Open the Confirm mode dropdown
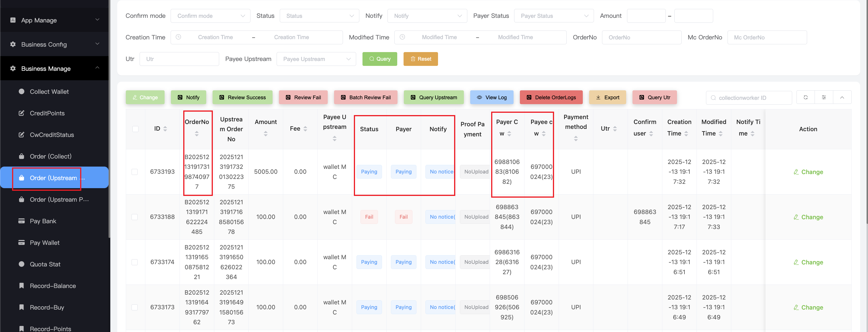868x332 pixels. (x=210, y=16)
